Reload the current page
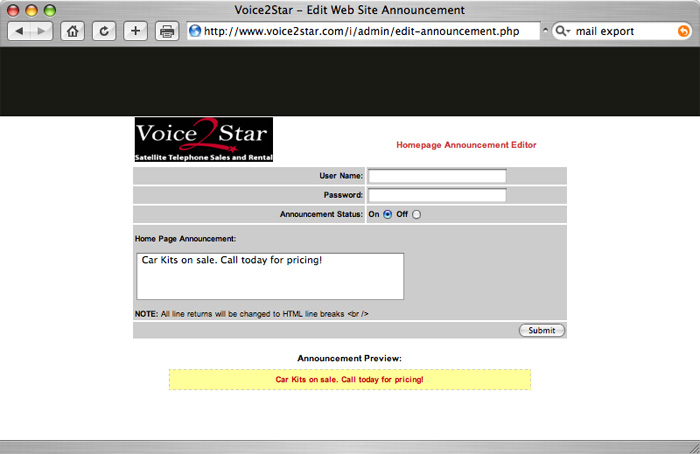This screenshot has height=454, width=700. point(103,31)
